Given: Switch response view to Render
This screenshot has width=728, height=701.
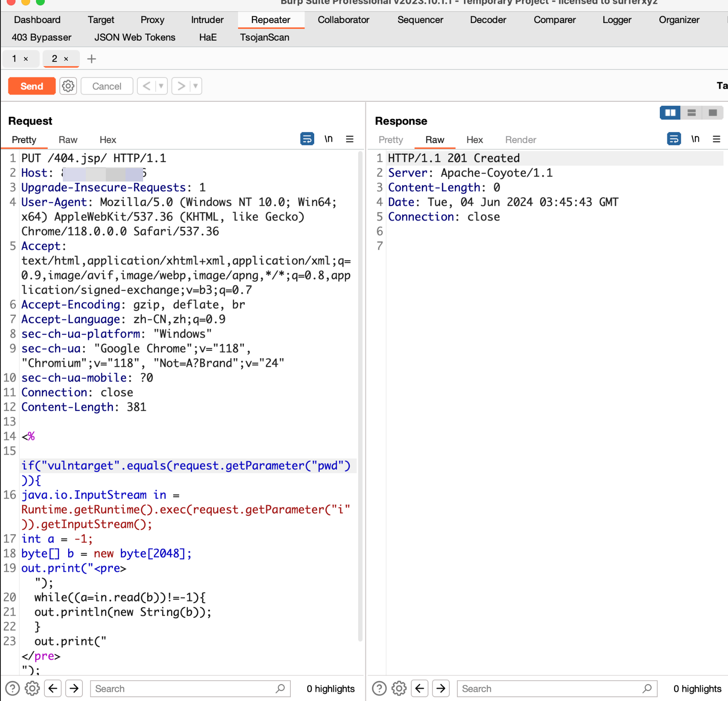Looking at the screenshot, I should click(520, 140).
